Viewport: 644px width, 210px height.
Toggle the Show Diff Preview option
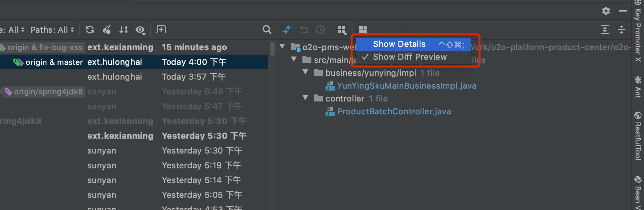(x=410, y=57)
